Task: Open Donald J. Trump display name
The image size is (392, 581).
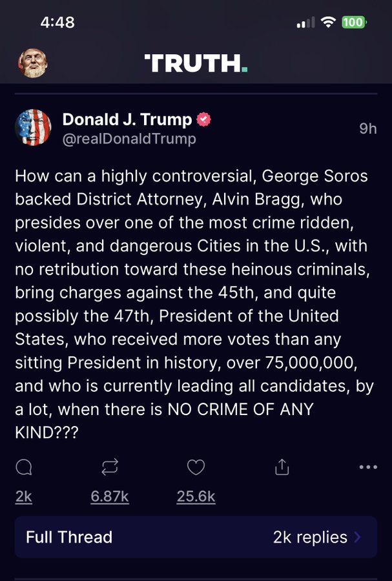Action: (127, 119)
